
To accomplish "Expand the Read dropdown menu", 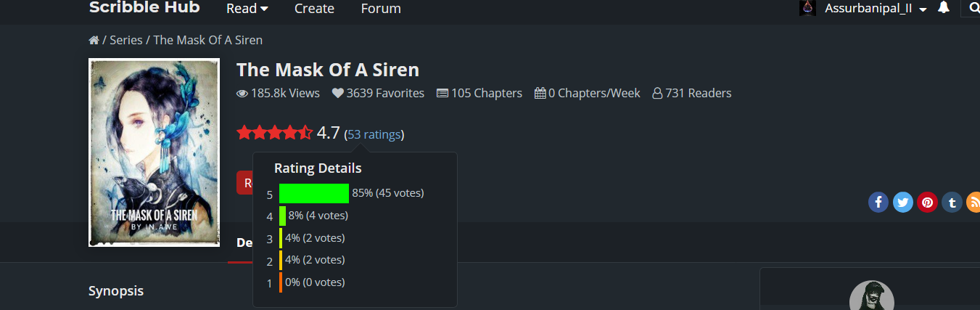I will click(247, 9).
